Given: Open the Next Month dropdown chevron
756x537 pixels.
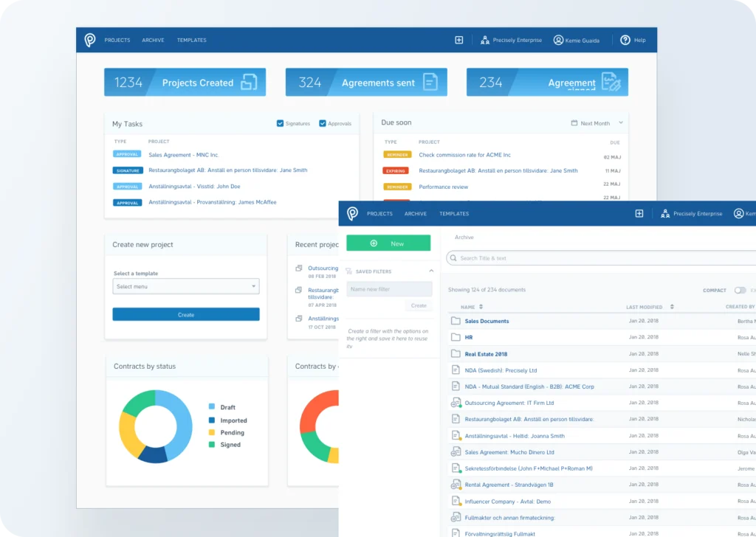Looking at the screenshot, I should [x=621, y=122].
